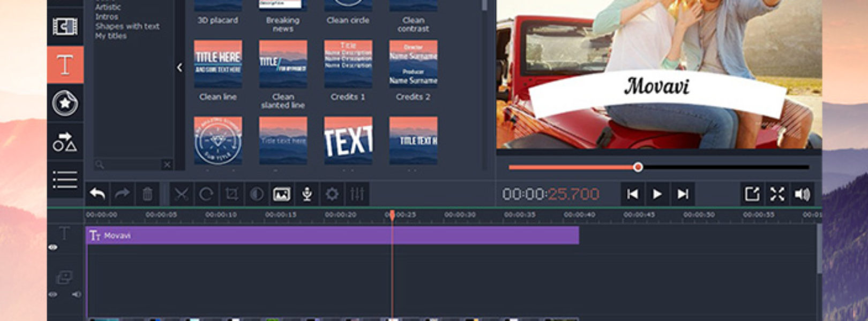Screen dimensions: 868x321
Task: Choose the Credits 2 title thumbnail
Action: click(x=413, y=64)
